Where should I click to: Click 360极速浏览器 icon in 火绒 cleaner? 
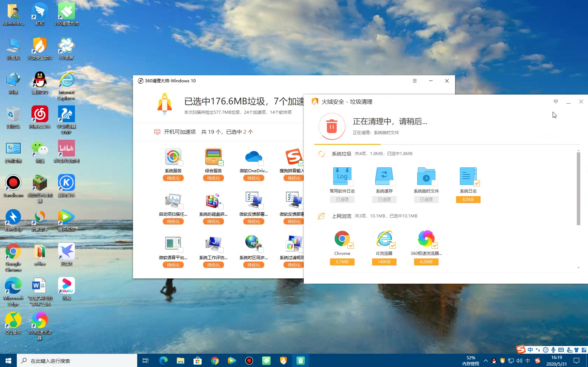tap(426, 239)
